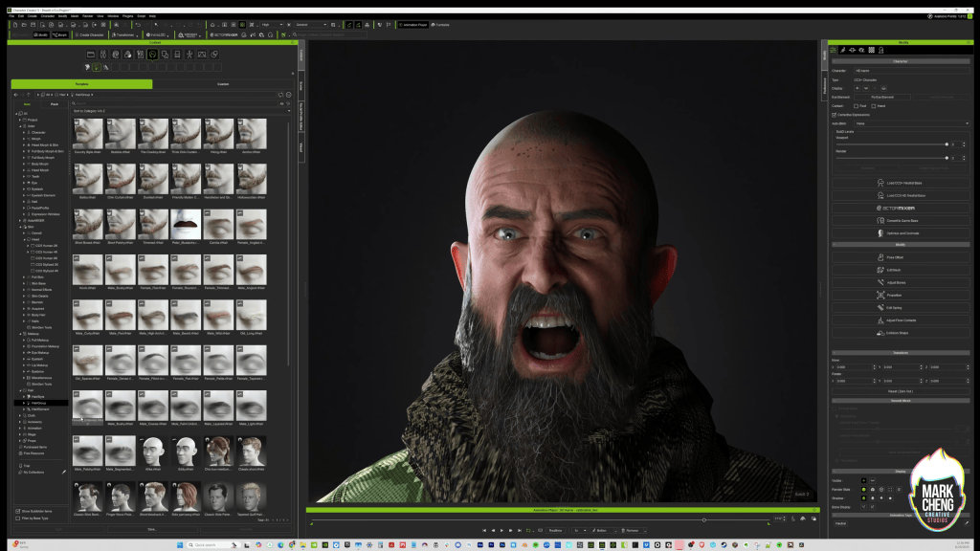The width and height of the screenshot is (980, 551).
Task: Open Collision Shape tool
Action: pyautogui.click(x=900, y=333)
